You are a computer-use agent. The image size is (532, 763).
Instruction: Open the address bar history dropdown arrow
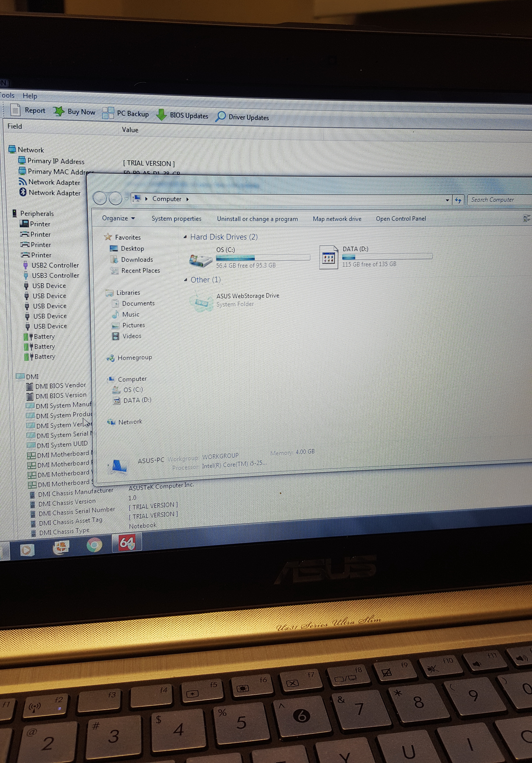click(x=447, y=200)
